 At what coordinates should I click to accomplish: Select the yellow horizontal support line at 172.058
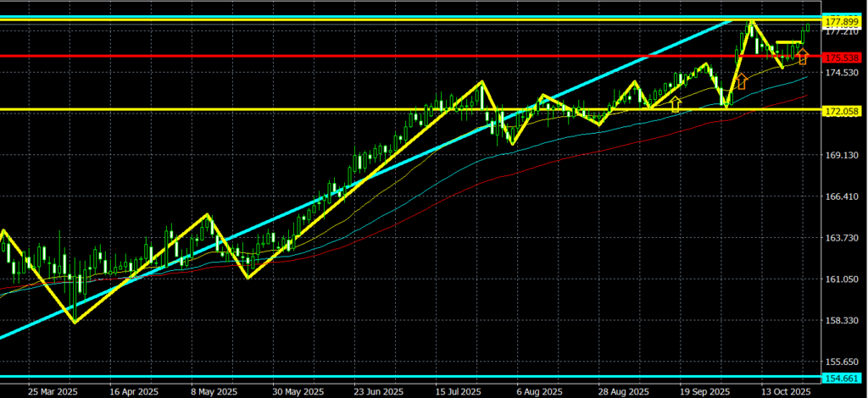coord(254,109)
